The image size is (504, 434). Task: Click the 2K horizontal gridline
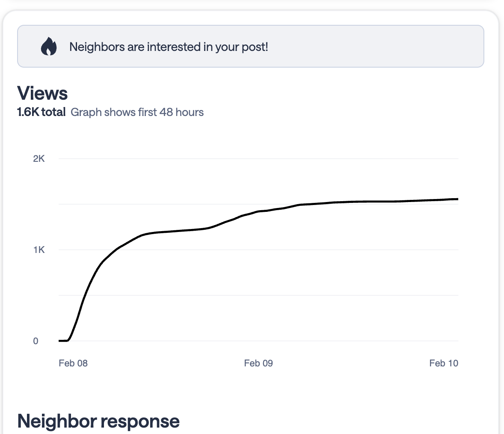(x=257, y=159)
